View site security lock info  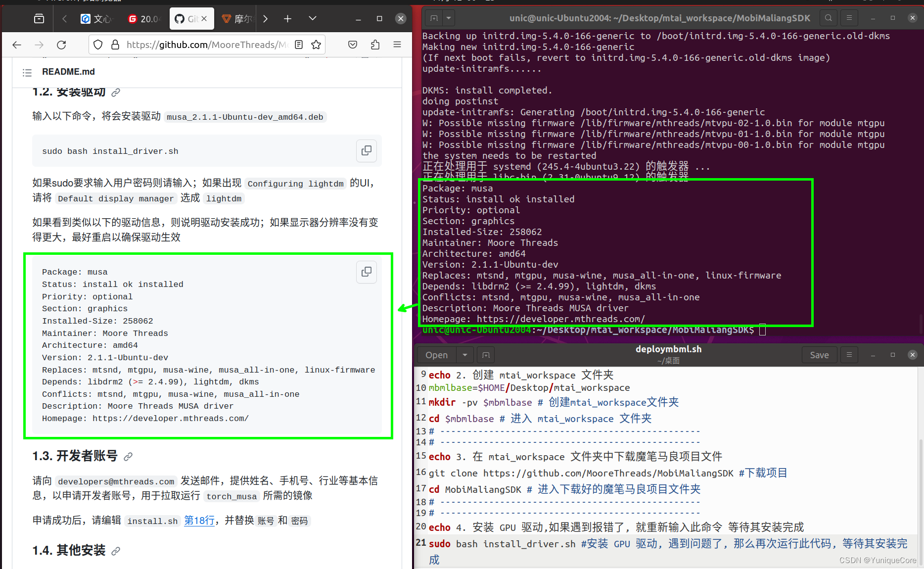115,45
